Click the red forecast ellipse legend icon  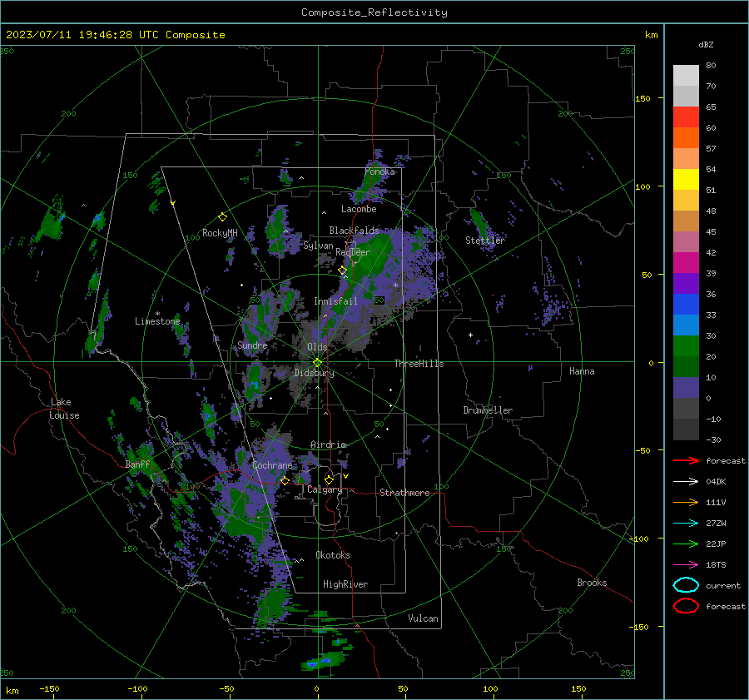(686, 606)
